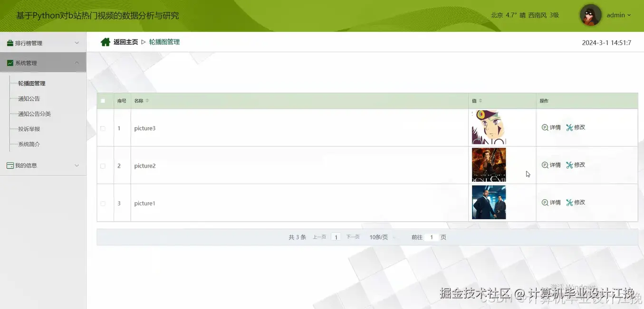Click the home icon before 返回主页
Image resolution: width=644 pixels, height=309 pixels.
click(105, 42)
